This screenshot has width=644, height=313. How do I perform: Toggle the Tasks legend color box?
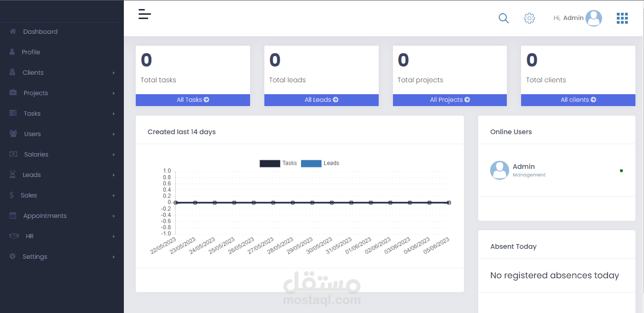(x=270, y=163)
